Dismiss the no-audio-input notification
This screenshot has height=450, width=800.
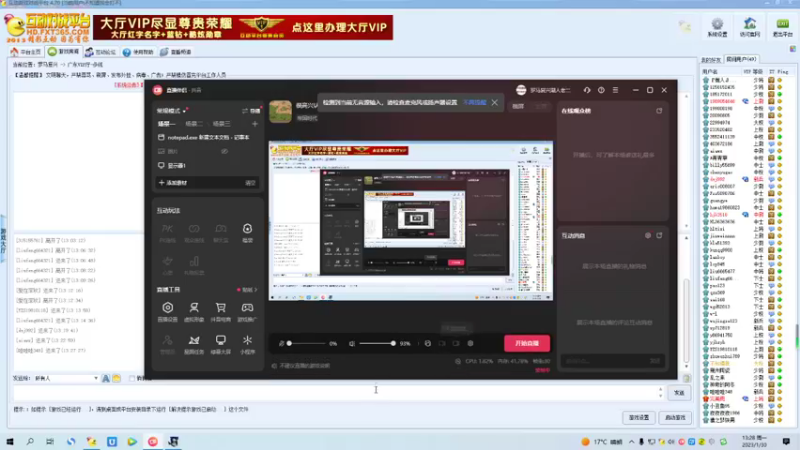(494, 103)
